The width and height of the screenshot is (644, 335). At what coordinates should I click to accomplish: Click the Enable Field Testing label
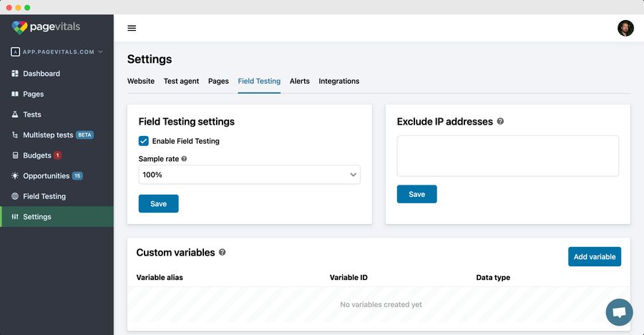click(185, 141)
